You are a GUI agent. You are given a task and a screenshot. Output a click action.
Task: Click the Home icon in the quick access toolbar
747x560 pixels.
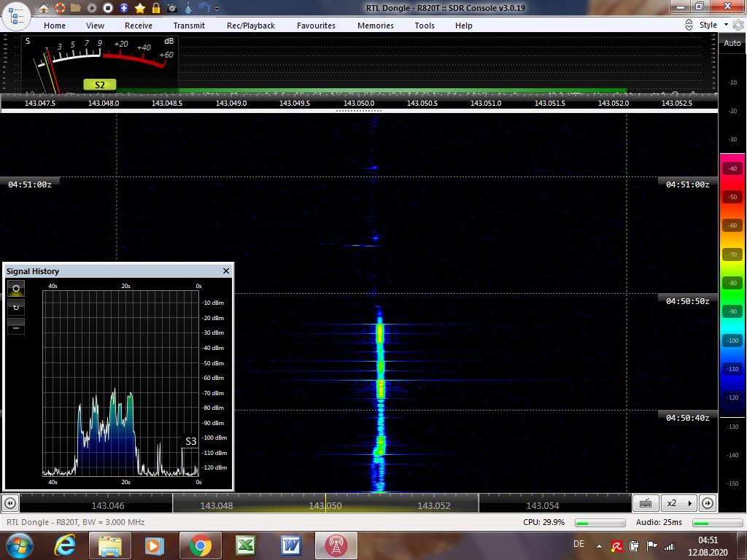44,7
